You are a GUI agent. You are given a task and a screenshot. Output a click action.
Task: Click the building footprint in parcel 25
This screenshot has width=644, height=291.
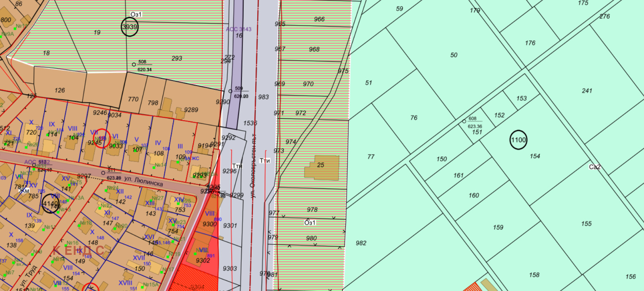pyautogui.click(x=321, y=168)
